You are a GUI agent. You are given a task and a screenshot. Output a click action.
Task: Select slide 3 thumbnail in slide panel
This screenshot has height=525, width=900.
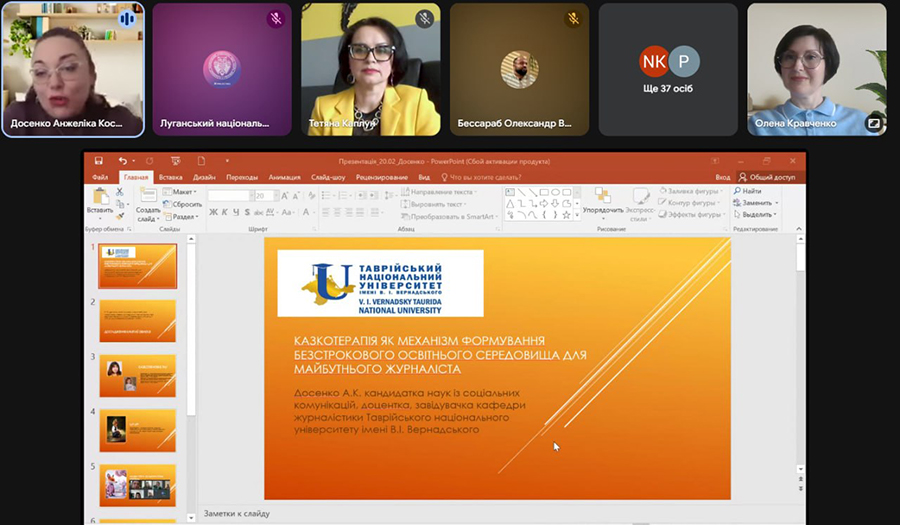click(x=137, y=374)
